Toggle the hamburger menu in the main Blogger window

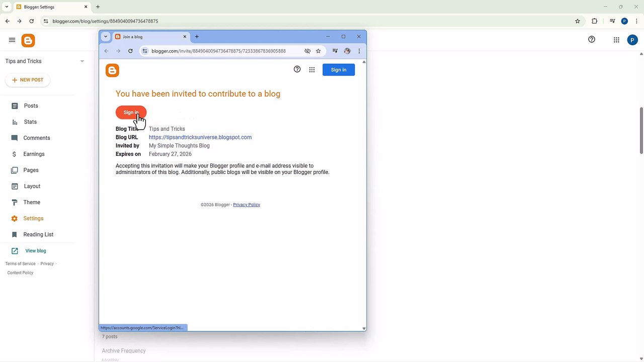(12, 40)
